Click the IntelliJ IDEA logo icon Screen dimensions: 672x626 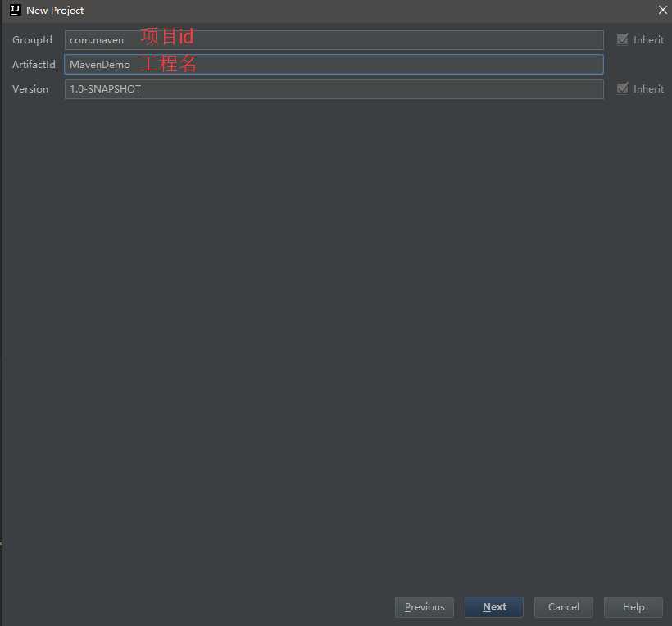pyautogui.click(x=15, y=10)
